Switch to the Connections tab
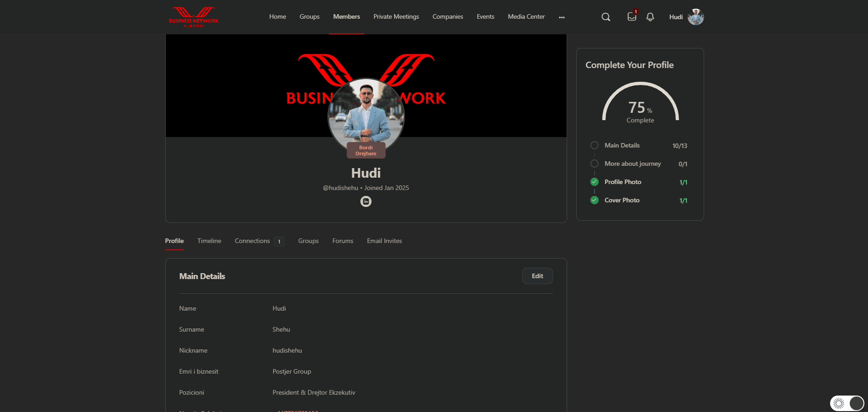Image resolution: width=868 pixels, height=412 pixels. point(253,241)
